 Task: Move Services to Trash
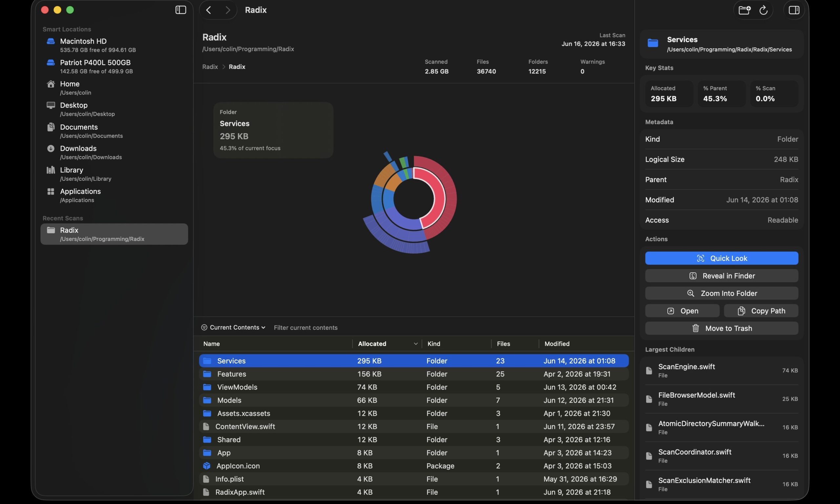pos(722,328)
